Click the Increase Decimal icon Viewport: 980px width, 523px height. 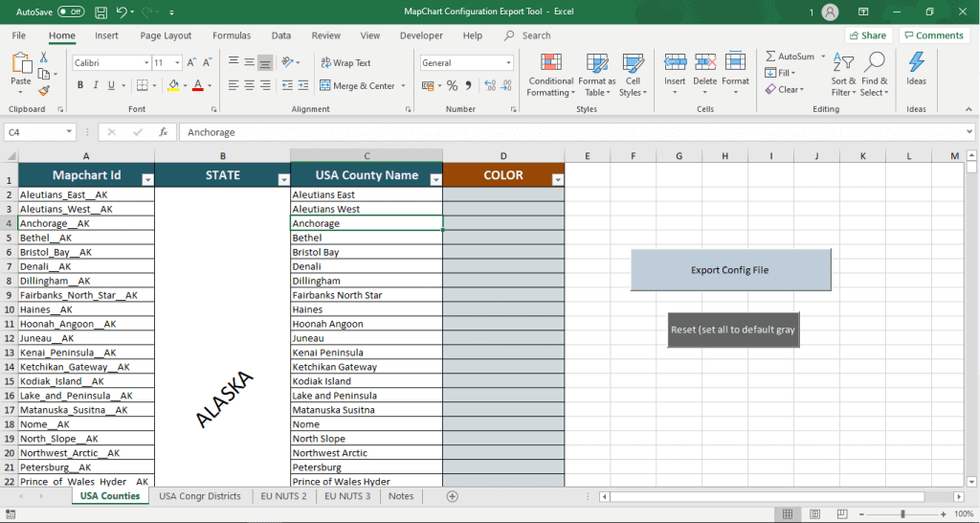[x=491, y=85]
